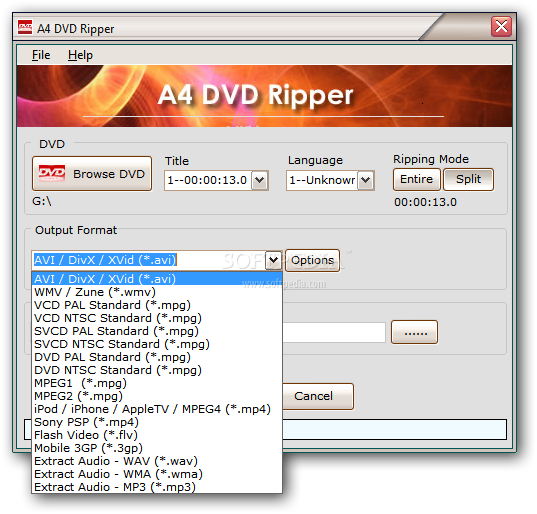Select DVD PAL Standard (*.mpg)
The image size is (537, 514).
157,357
